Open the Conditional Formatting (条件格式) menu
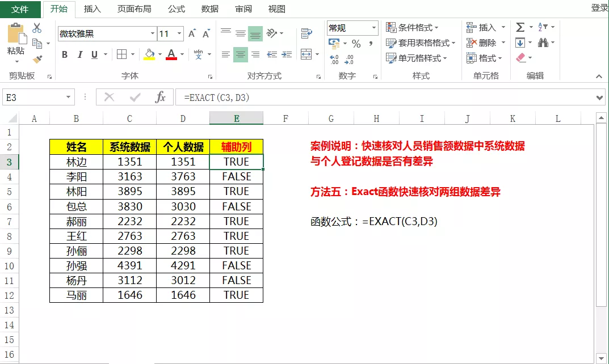 (411, 28)
